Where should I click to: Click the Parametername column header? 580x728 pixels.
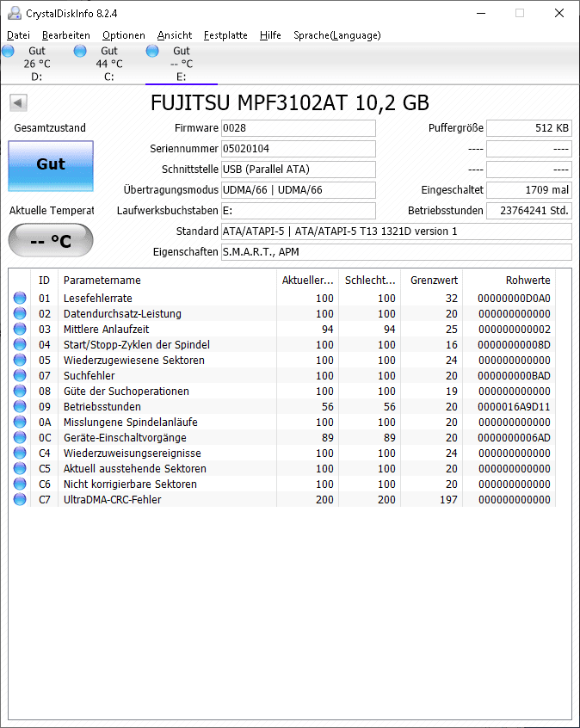(x=167, y=281)
